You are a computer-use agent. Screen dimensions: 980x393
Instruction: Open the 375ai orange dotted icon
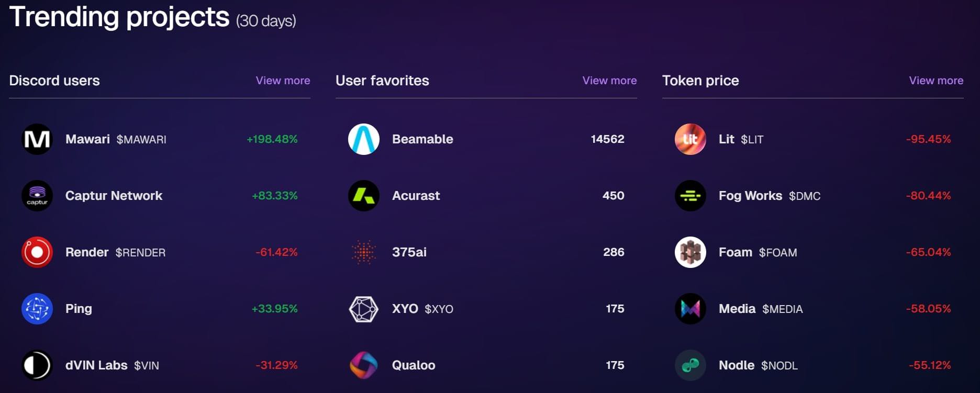tap(364, 252)
